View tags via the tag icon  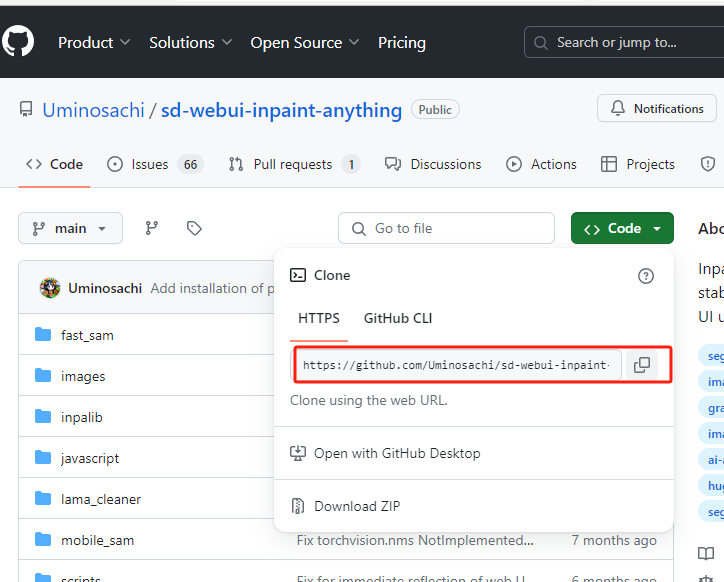(194, 228)
